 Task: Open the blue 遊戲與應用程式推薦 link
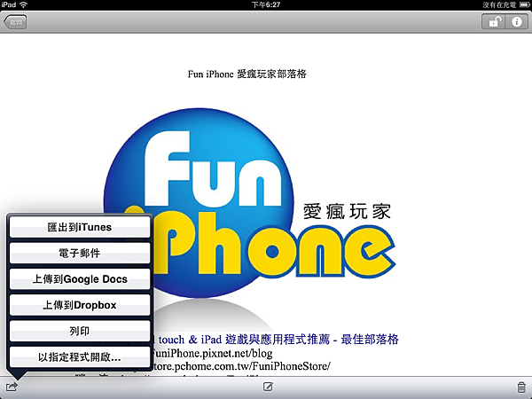pos(278,340)
